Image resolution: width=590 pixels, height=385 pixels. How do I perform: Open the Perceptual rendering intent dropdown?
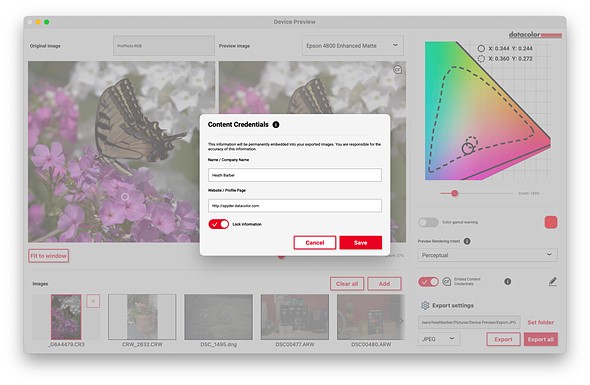click(x=487, y=255)
